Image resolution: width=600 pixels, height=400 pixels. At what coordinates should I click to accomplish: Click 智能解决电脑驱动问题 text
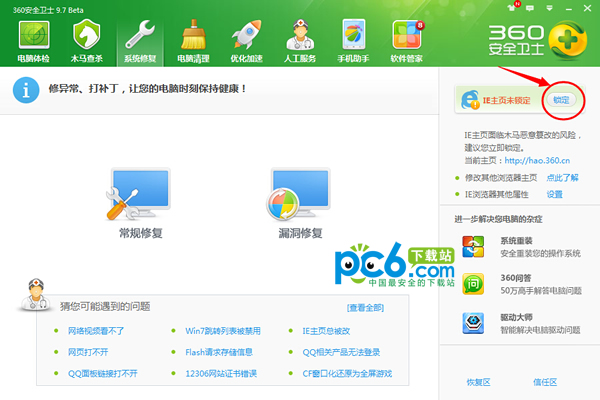coord(540,330)
